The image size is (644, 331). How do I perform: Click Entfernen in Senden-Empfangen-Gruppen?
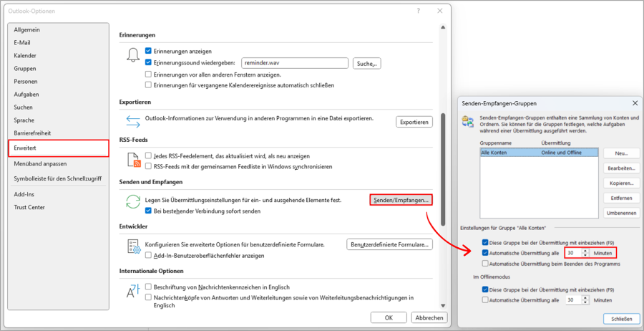pyautogui.click(x=622, y=198)
